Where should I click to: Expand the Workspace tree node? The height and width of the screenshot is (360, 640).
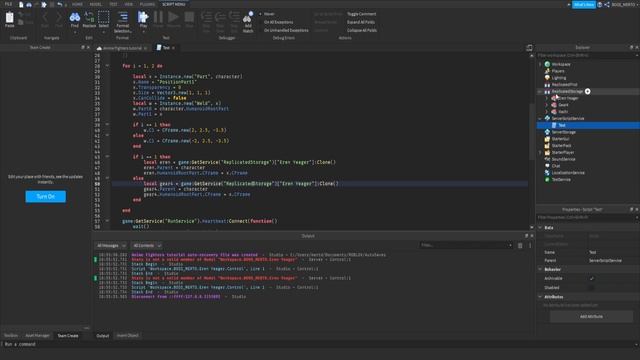coord(540,64)
